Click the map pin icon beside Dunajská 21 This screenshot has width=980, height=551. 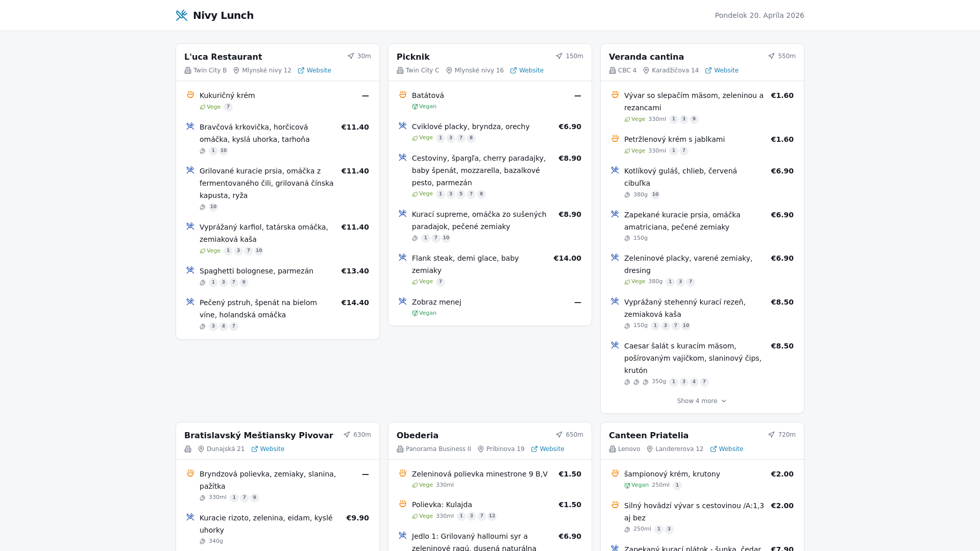(x=201, y=449)
